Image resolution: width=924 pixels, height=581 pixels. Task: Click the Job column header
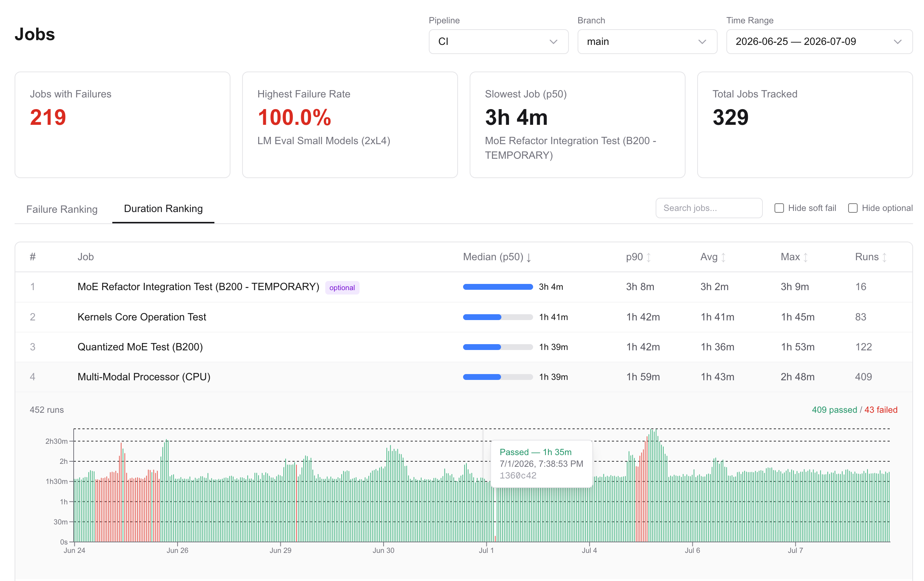86,257
